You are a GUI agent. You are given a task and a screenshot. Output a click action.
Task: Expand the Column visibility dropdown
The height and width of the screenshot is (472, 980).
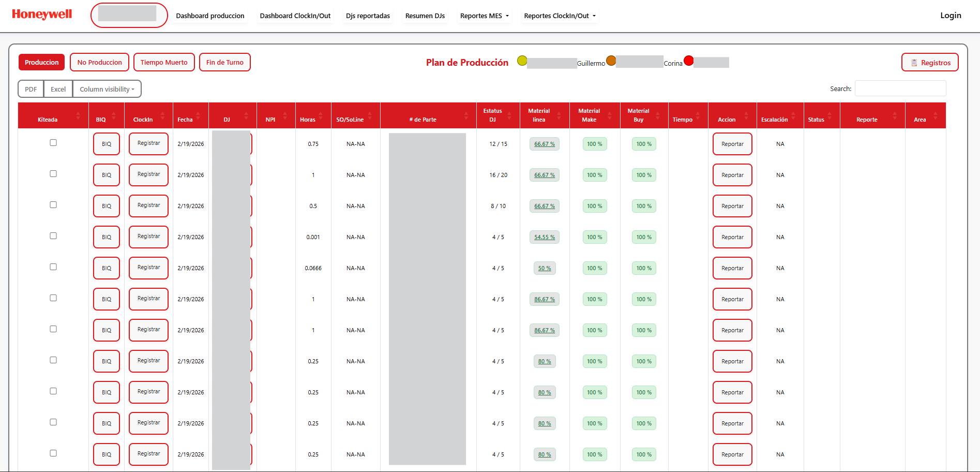click(x=107, y=89)
